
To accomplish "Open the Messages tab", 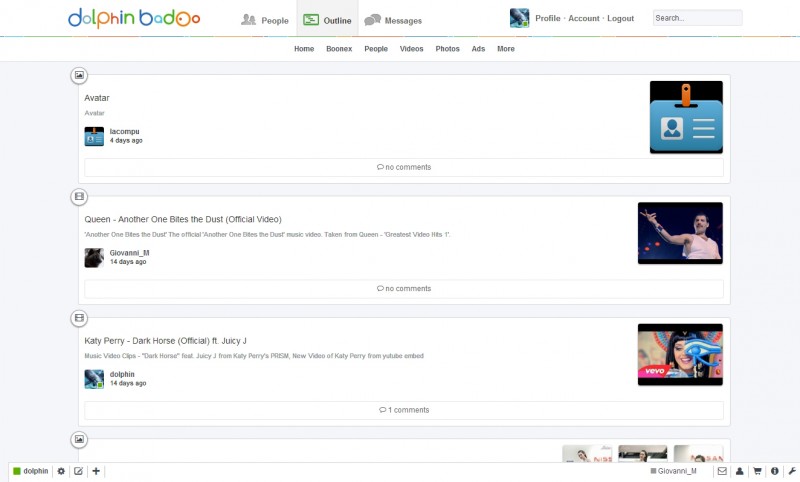I will 393,20.
